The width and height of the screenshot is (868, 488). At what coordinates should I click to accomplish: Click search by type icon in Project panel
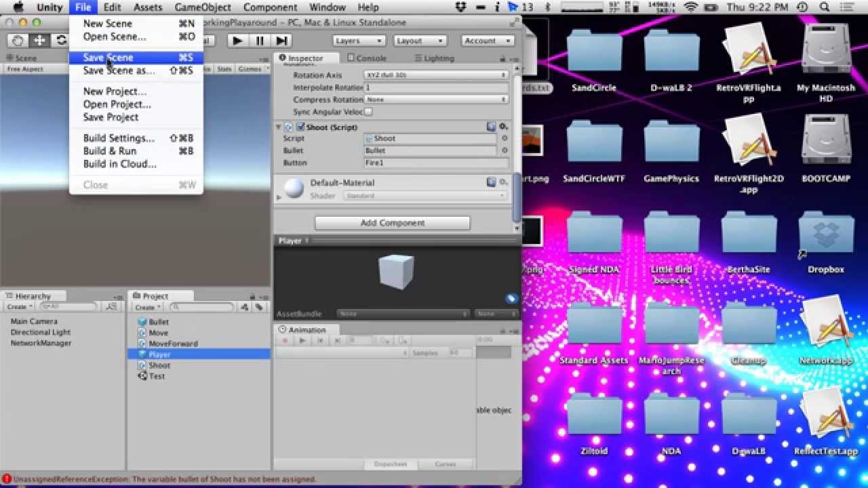[245, 308]
